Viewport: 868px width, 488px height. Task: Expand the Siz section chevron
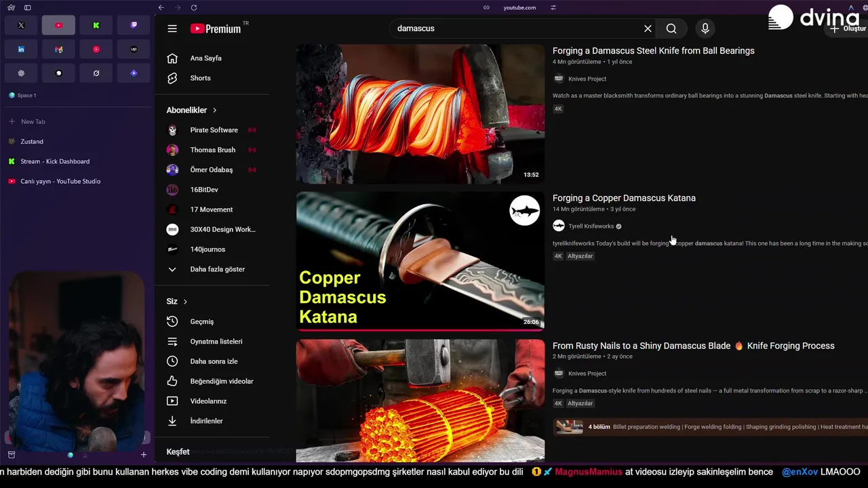pyautogui.click(x=185, y=302)
